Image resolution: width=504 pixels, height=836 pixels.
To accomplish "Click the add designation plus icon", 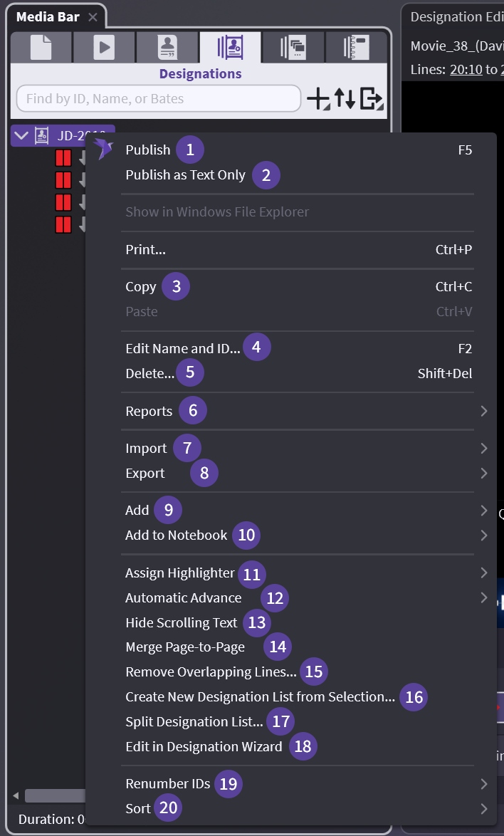I will tap(317, 99).
